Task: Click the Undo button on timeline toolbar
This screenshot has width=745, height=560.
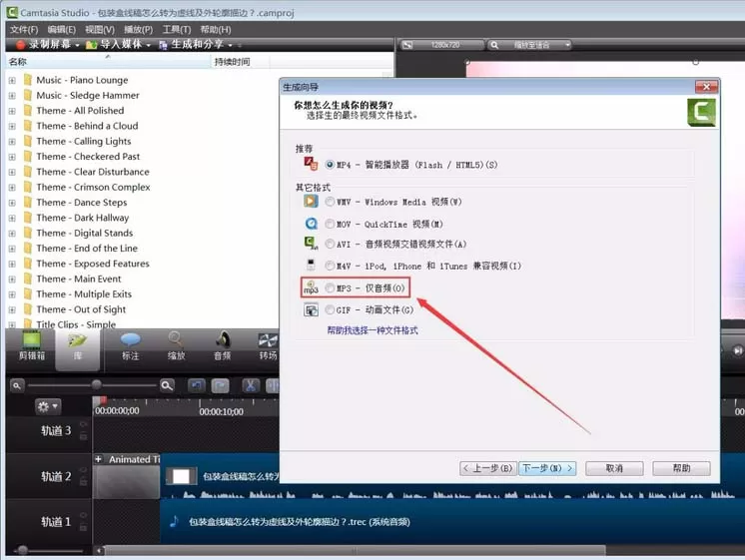Action: (x=196, y=385)
